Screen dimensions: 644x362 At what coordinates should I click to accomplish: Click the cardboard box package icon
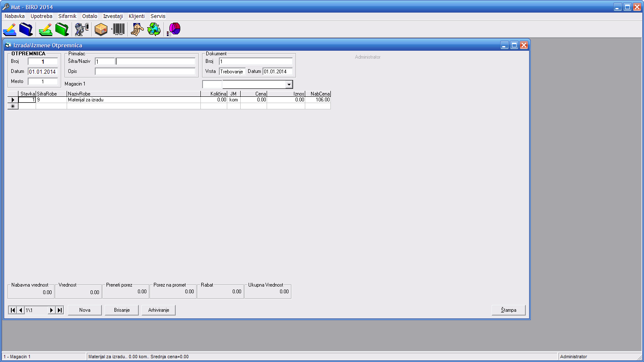(101, 29)
